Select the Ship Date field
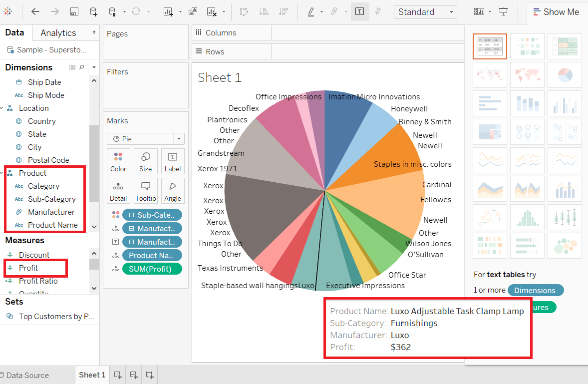Screen dimensions: 588x384 click(44, 82)
